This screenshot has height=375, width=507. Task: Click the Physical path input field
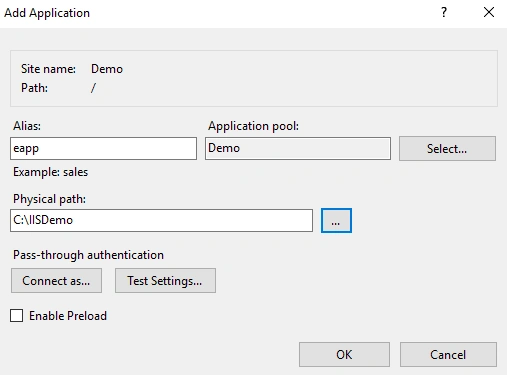pos(161,220)
